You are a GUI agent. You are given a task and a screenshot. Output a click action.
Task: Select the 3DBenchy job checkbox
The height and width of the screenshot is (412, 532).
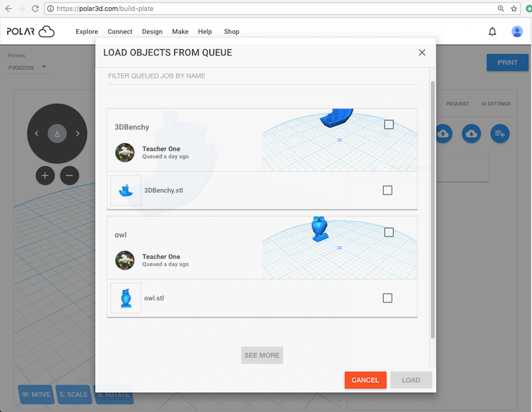coord(389,124)
